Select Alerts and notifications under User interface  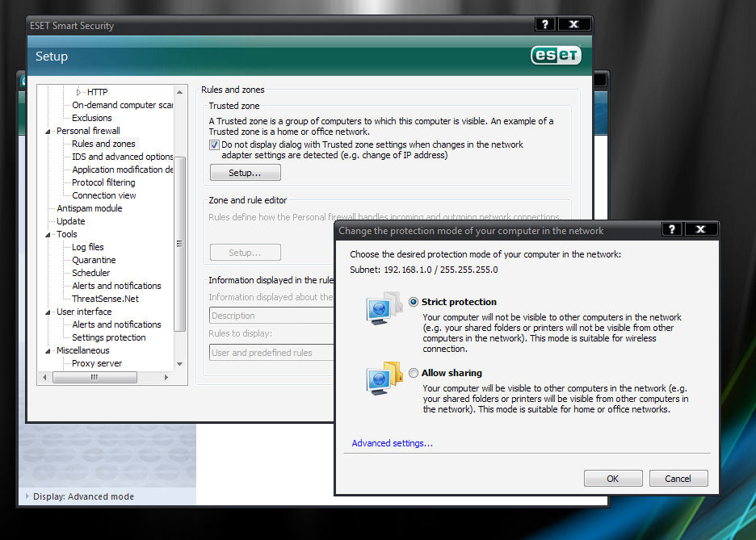116,324
